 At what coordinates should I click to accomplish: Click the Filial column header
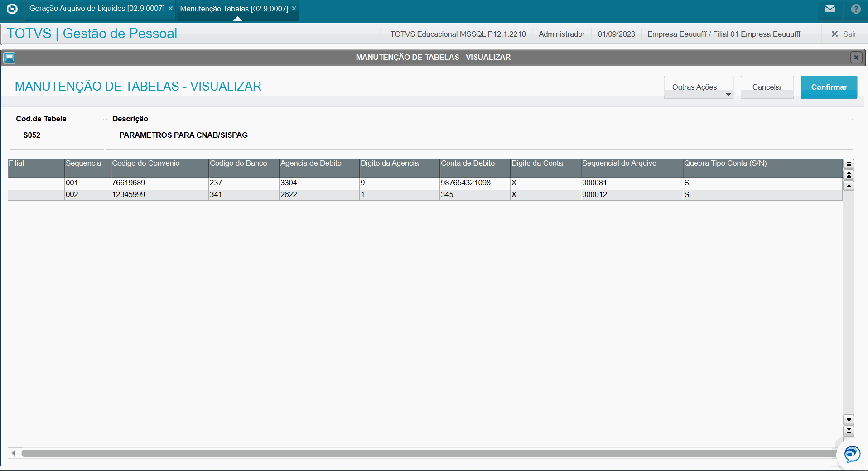click(x=36, y=168)
